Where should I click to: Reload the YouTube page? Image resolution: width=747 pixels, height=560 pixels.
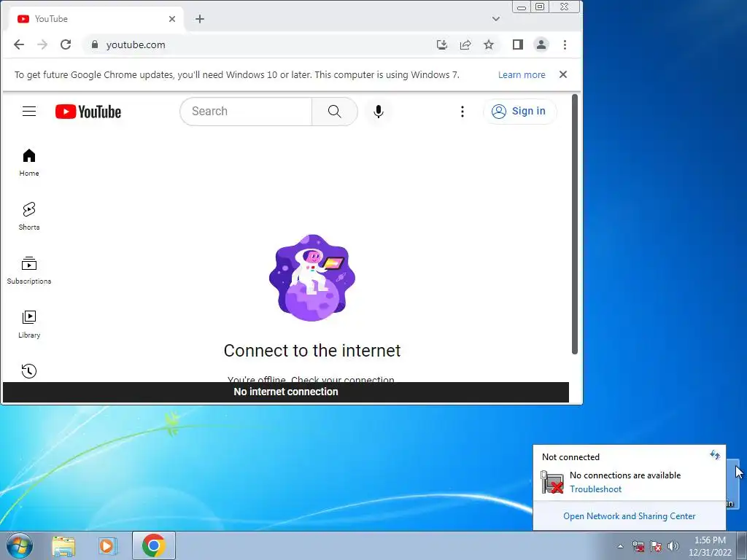tap(66, 44)
